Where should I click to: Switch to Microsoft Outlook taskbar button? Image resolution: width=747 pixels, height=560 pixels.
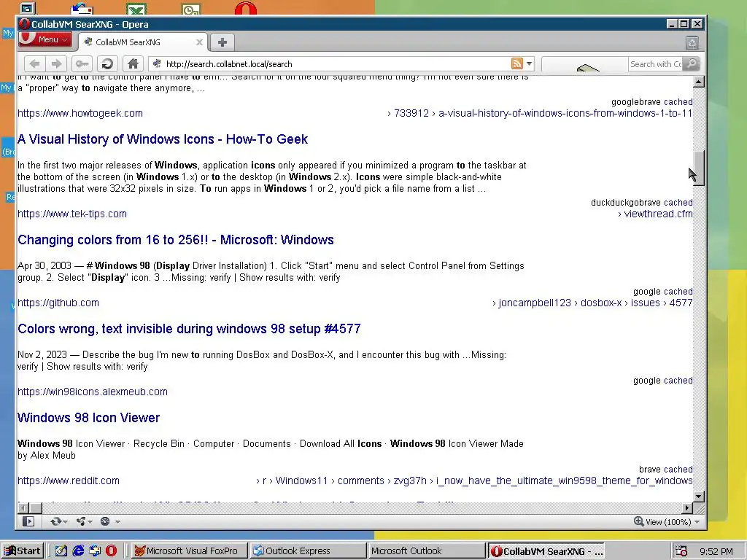[x=427, y=551]
